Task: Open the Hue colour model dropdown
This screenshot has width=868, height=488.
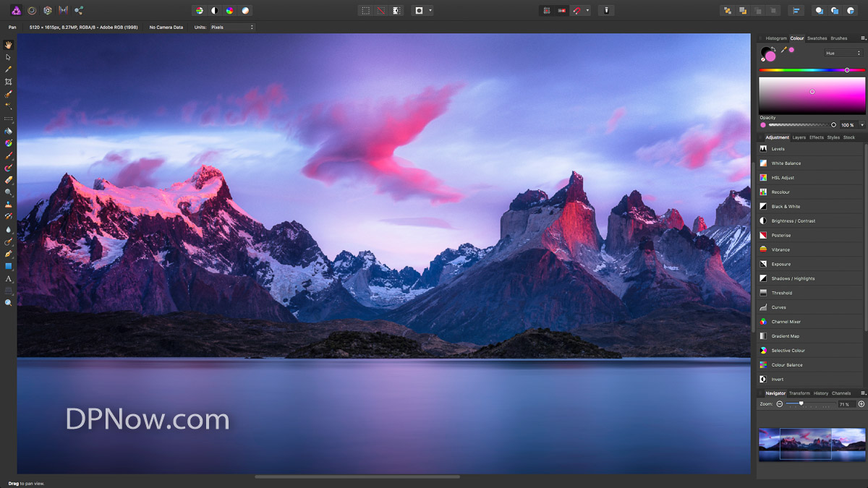Action: pyautogui.click(x=841, y=52)
